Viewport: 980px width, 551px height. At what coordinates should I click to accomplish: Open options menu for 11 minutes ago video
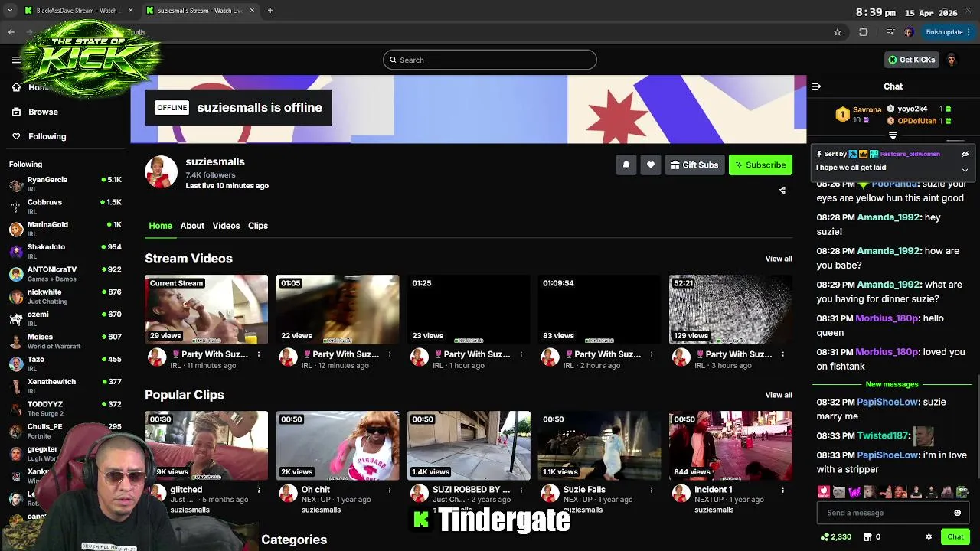click(x=259, y=354)
